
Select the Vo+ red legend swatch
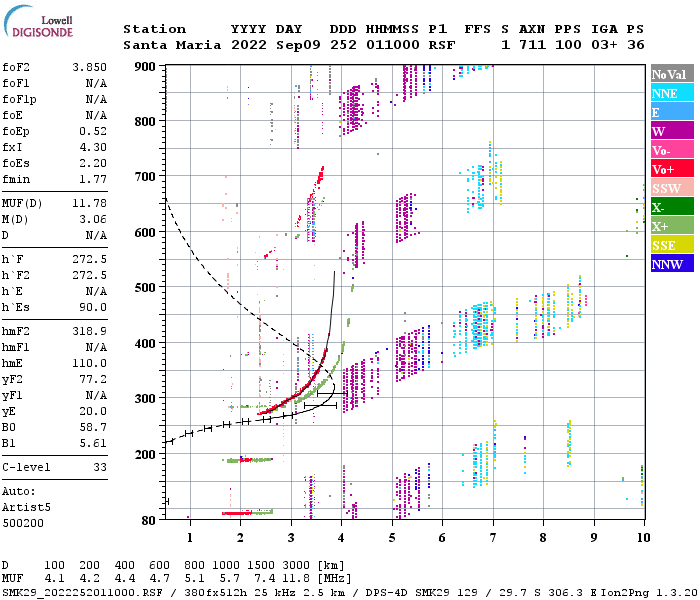coord(672,169)
